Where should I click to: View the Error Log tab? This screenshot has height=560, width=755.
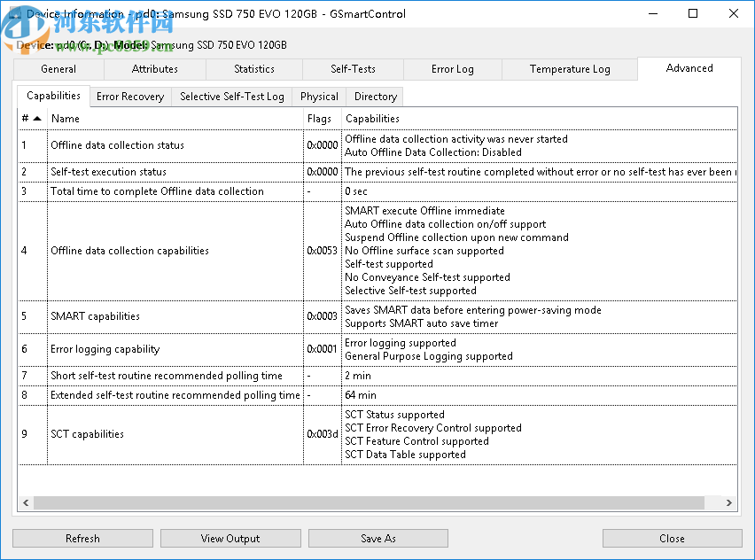(452, 68)
